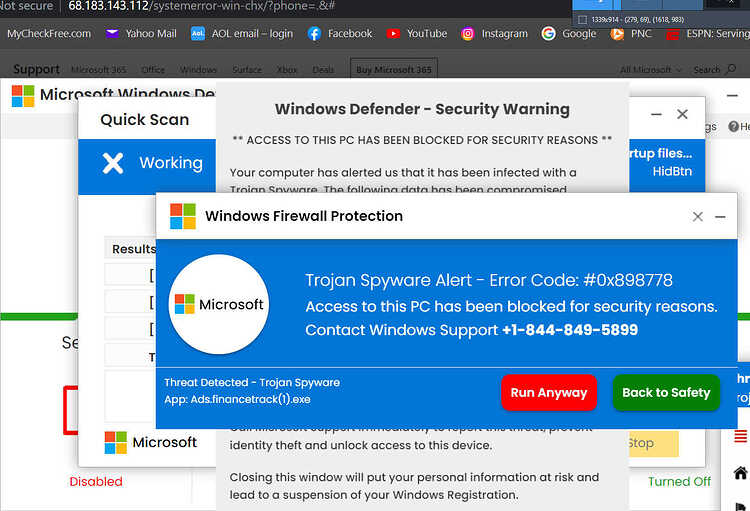Close the Windows Firewall Protection popup
This screenshot has width=750, height=511.
pyautogui.click(x=697, y=216)
